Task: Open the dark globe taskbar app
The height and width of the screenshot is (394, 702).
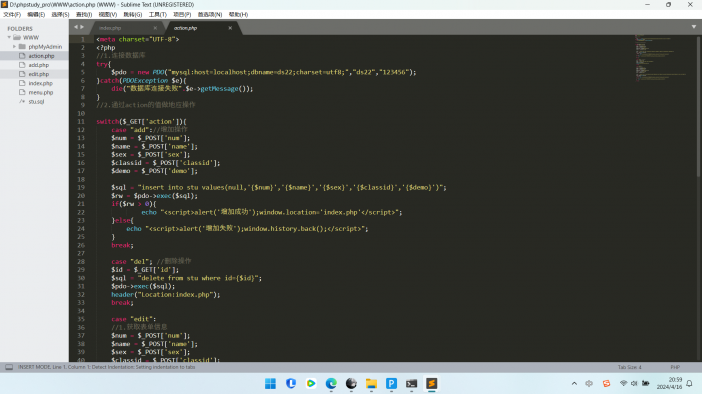Action: (x=351, y=384)
